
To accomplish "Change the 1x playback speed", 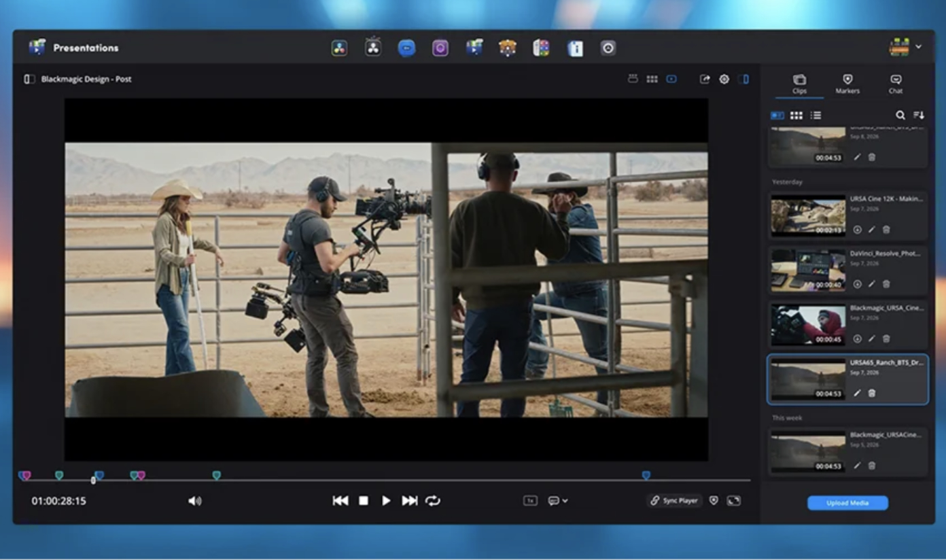I will 530,501.
